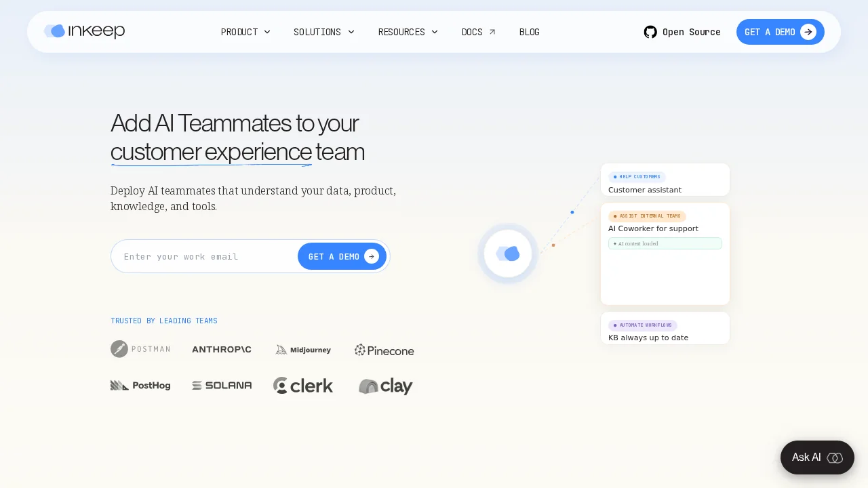Click the Get a Demo button beside email field
This screenshot has width=868, height=488.
(342, 256)
